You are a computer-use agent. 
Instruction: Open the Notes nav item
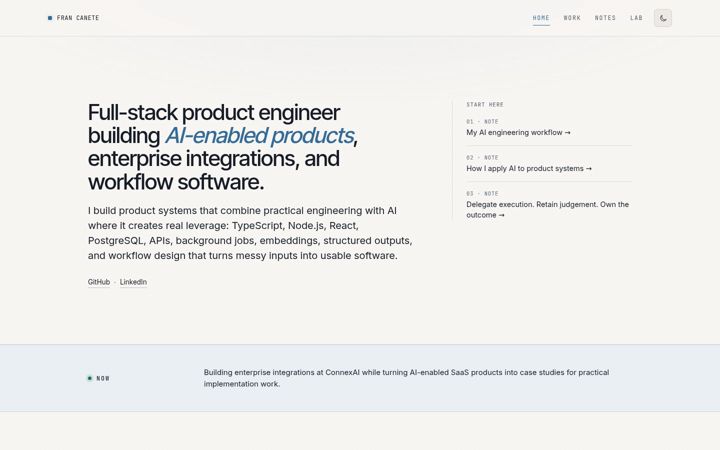click(x=605, y=18)
